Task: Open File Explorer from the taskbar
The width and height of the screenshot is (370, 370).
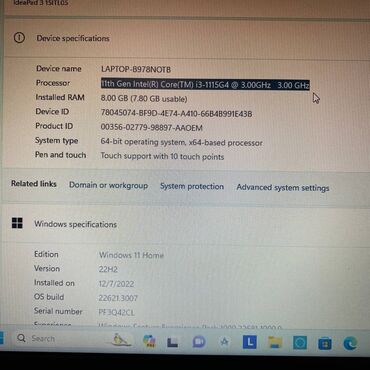Action: pos(275,343)
